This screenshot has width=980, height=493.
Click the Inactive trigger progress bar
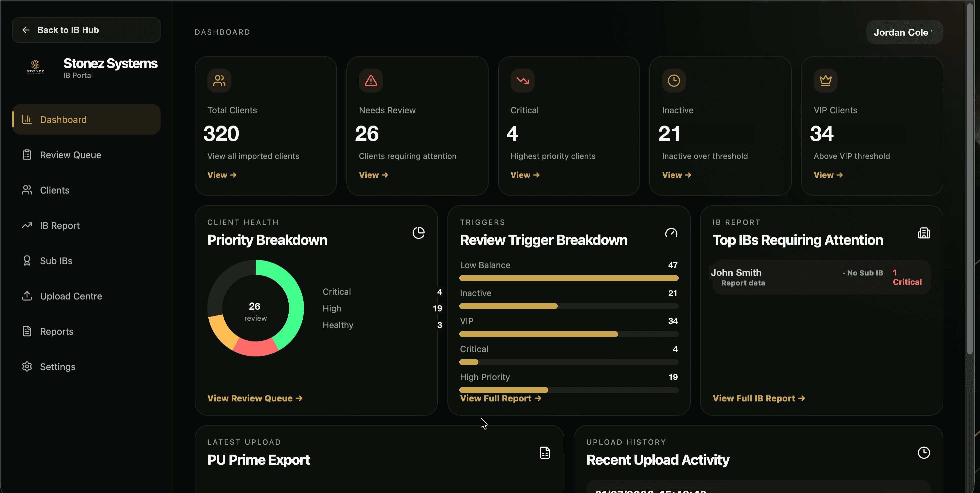[569, 306]
